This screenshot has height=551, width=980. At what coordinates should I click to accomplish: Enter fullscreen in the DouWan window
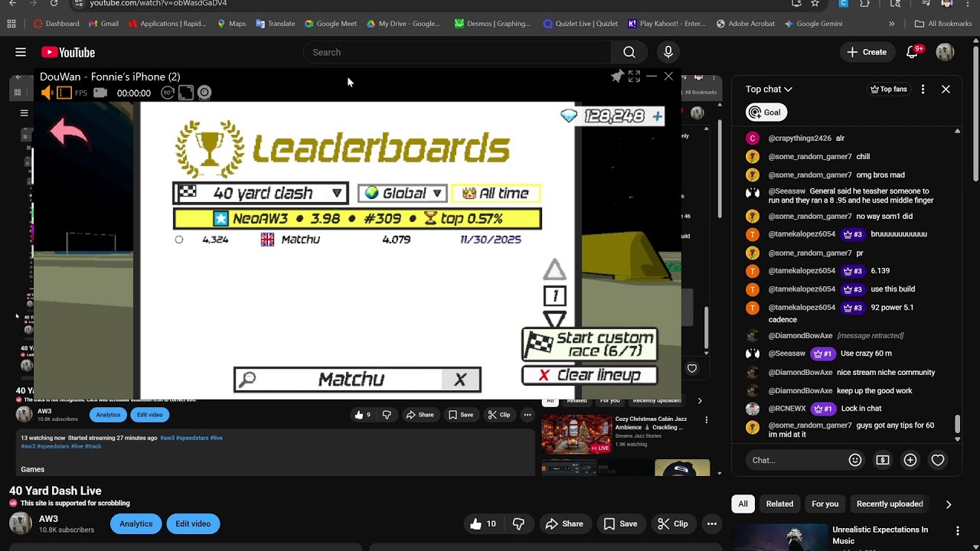click(634, 77)
